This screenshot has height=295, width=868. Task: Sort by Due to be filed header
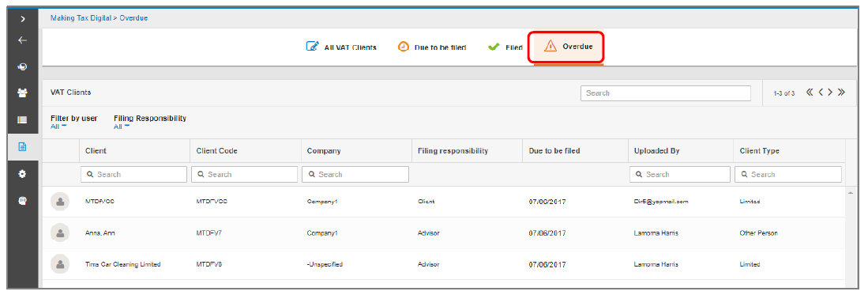tap(554, 151)
